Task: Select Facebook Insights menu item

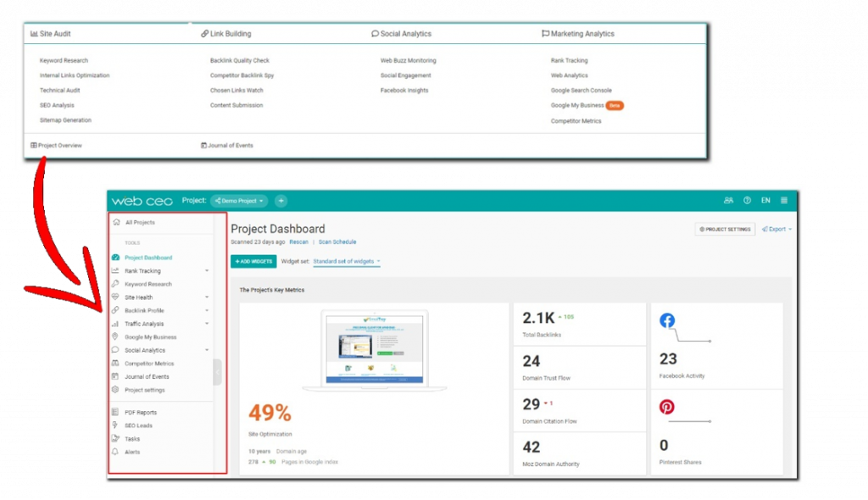Action: (x=404, y=91)
